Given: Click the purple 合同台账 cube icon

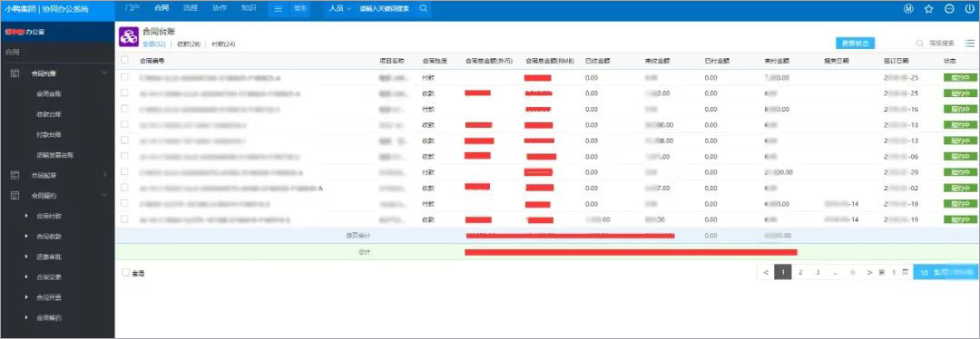Looking at the screenshot, I should [x=128, y=37].
